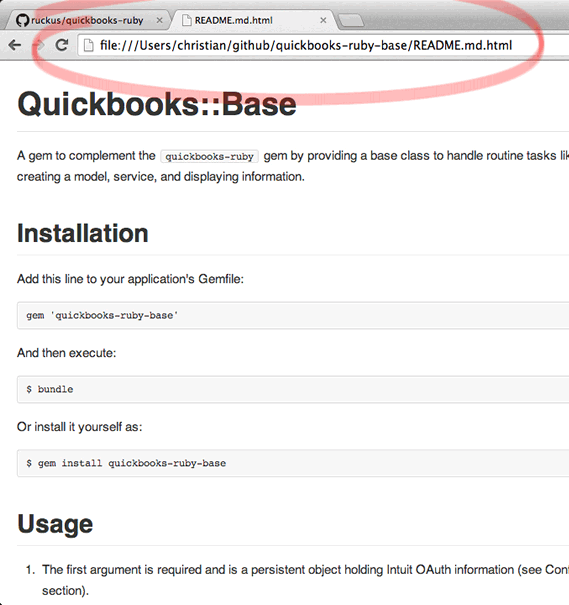Click the GitHub favicon on ruckus/quickbooks-ruby tab
Image resolution: width=569 pixels, height=605 pixels.
pos(22,20)
